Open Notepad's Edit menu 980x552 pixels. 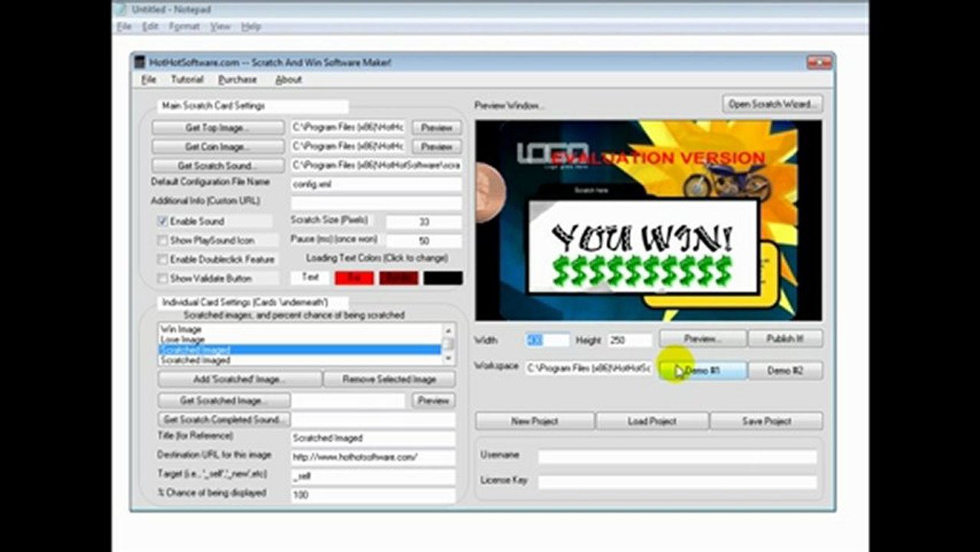150,26
